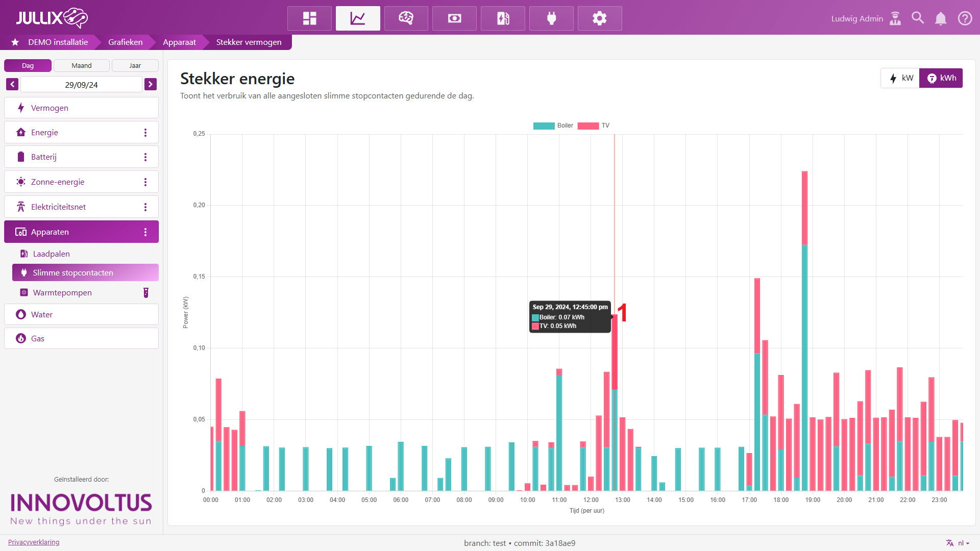This screenshot has width=980, height=551.
Task: Go to next day arrow button
Action: click(151, 84)
